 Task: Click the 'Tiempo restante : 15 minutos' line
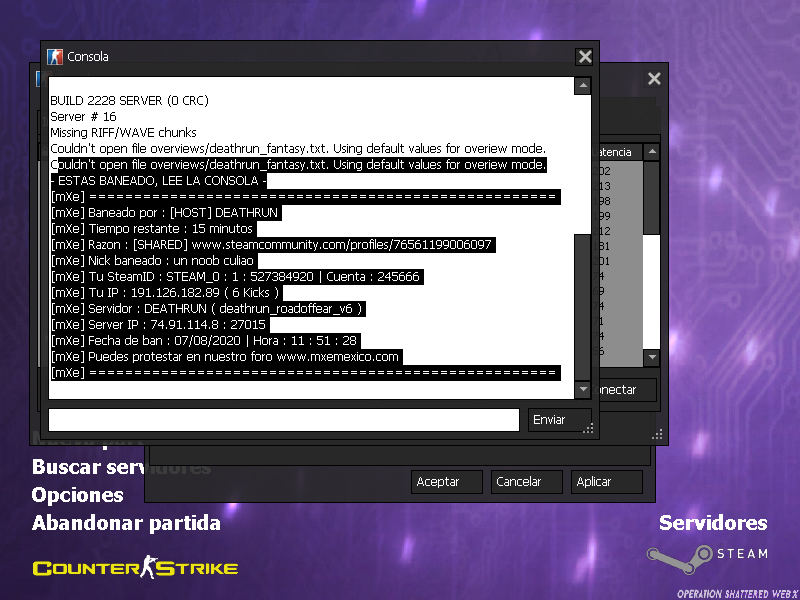152,229
